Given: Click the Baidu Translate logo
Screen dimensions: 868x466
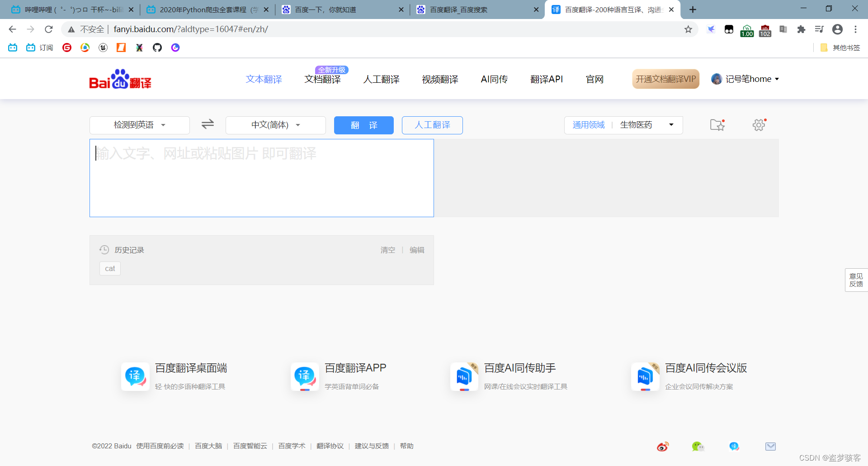Looking at the screenshot, I should click(120, 79).
